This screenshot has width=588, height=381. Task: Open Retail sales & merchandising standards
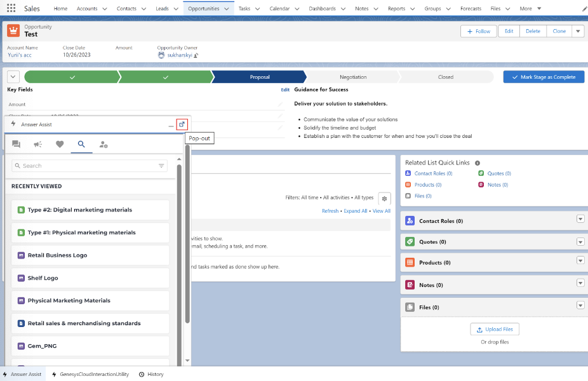point(90,323)
